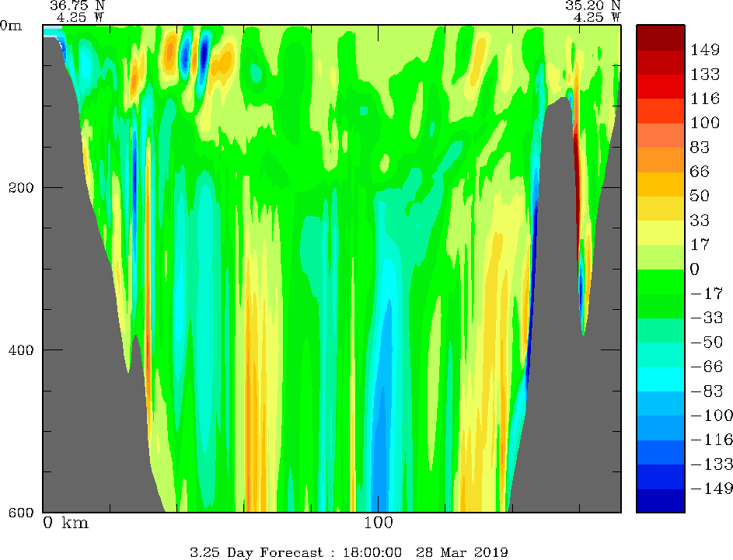Click the 200 depth axis label
Image resolution: width=733 pixels, height=560 pixels.
pyautogui.click(x=21, y=188)
